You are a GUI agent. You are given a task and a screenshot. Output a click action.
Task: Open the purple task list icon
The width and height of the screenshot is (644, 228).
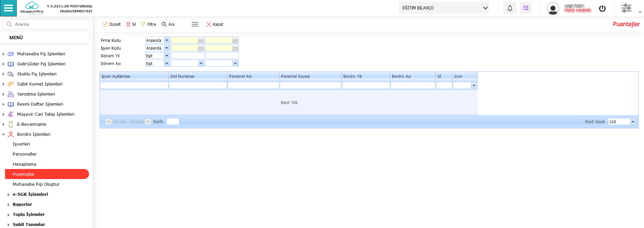526,8
